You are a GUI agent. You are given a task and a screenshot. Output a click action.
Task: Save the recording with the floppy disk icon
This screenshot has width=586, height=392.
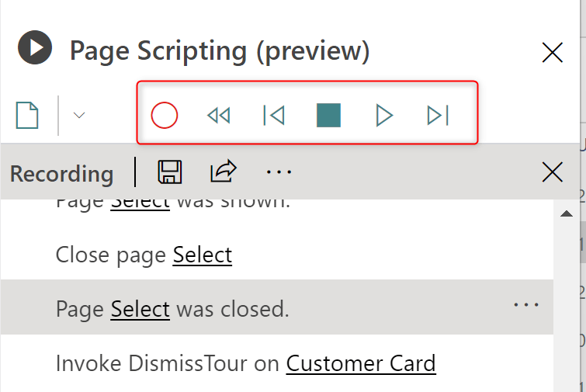coord(170,172)
